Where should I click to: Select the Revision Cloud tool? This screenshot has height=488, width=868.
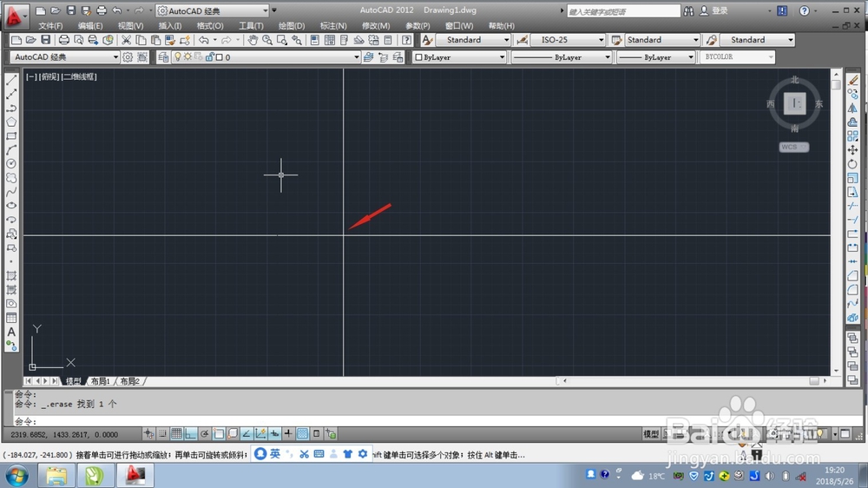coord(11,178)
